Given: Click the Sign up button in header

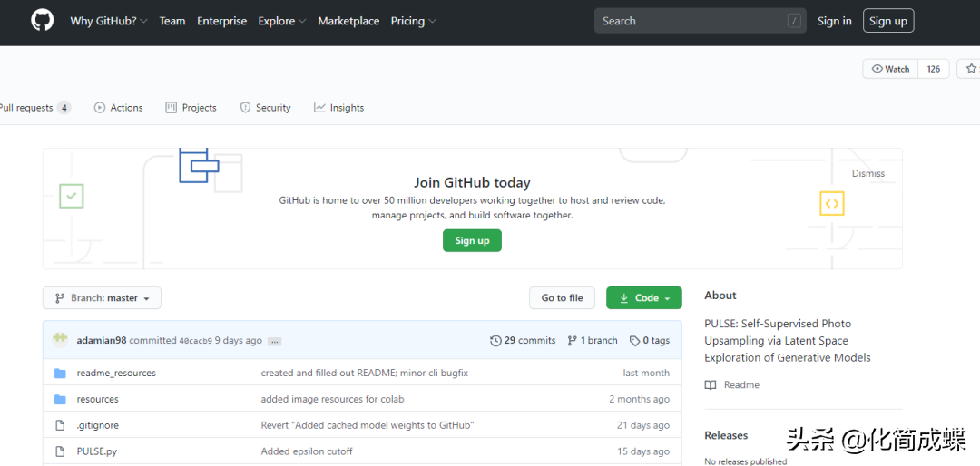Looking at the screenshot, I should (888, 21).
